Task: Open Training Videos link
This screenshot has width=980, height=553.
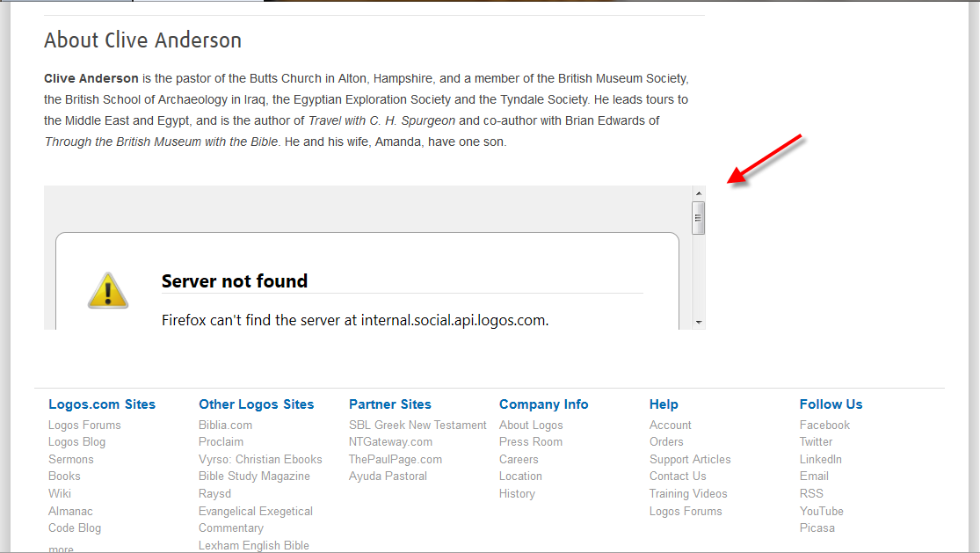Action: tap(688, 493)
